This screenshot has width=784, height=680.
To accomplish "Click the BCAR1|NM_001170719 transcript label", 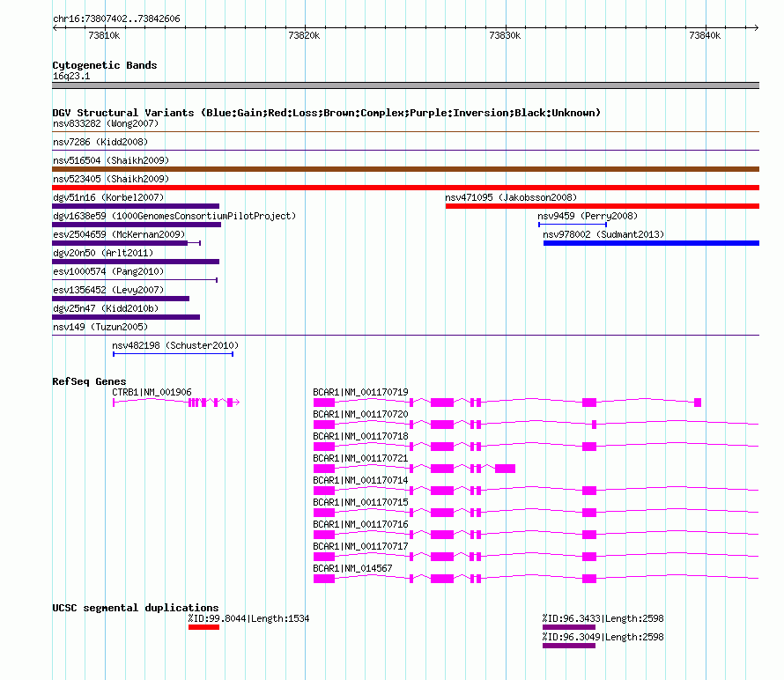I will click(x=360, y=392).
